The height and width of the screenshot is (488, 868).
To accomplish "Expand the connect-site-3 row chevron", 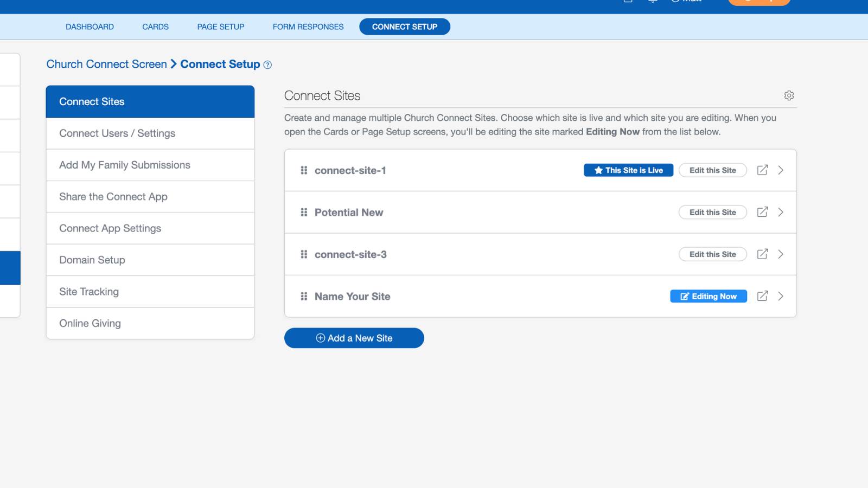I will (781, 254).
